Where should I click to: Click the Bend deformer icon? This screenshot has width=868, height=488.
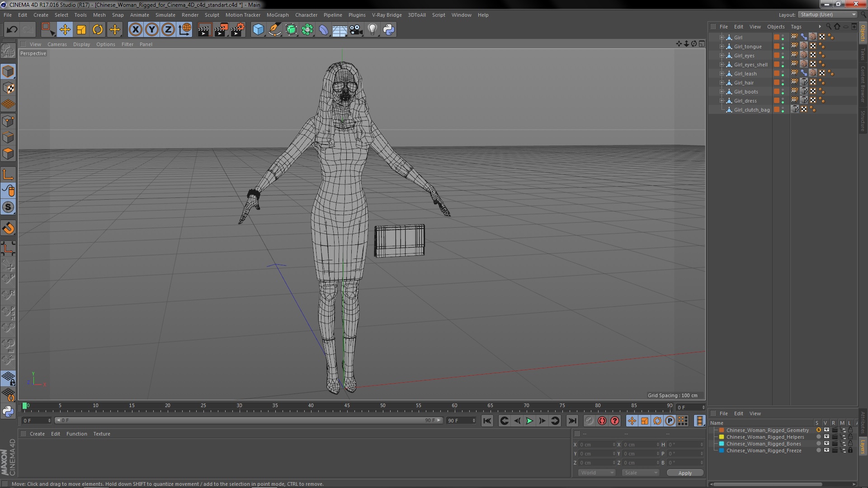pyautogui.click(x=324, y=30)
